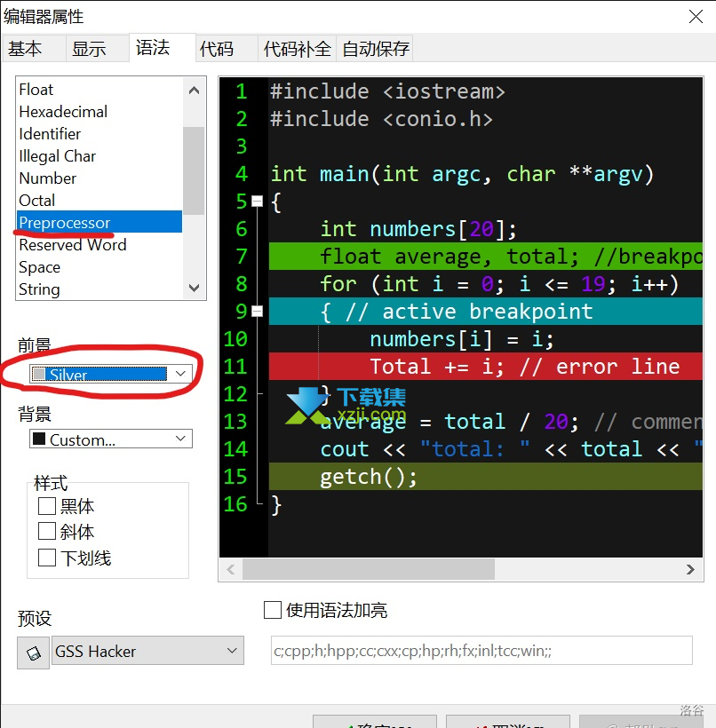Select Preprocessor in the syntax list
The image size is (716, 728).
click(99, 222)
